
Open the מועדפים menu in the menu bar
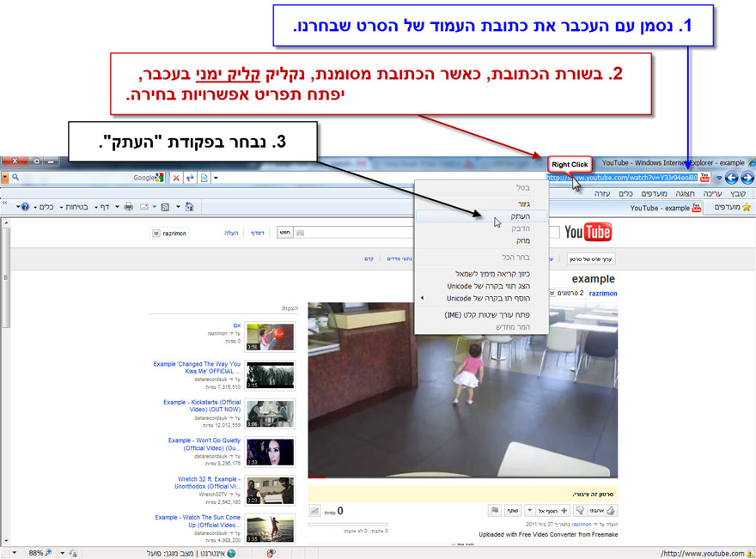click(654, 193)
